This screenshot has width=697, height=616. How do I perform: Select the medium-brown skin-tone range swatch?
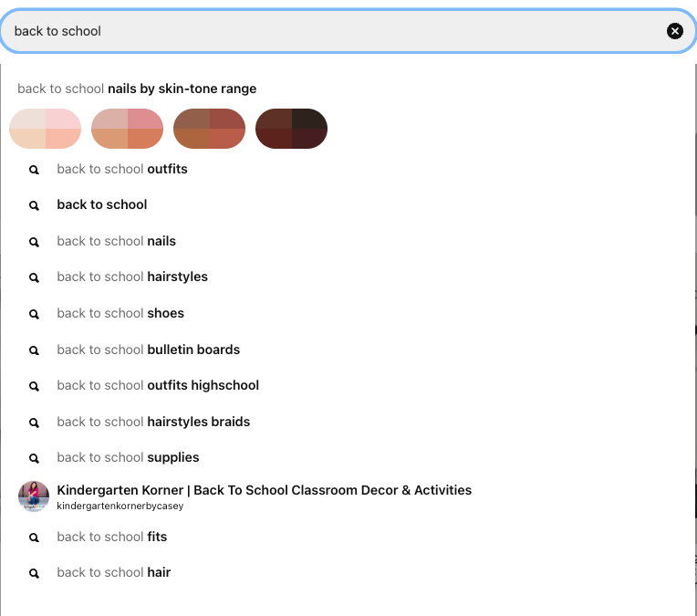point(209,129)
